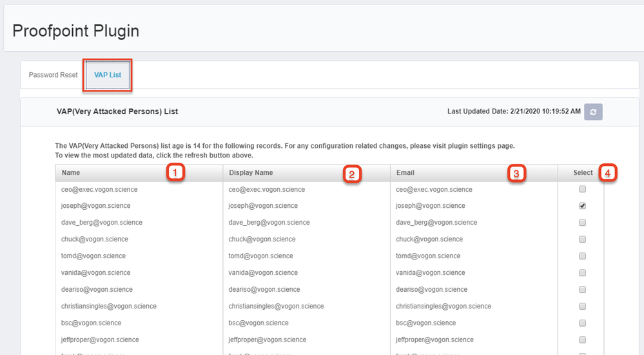Viewport: 644px width, 355px height.
Task: Sort by the Name column header
Action: coord(72,173)
